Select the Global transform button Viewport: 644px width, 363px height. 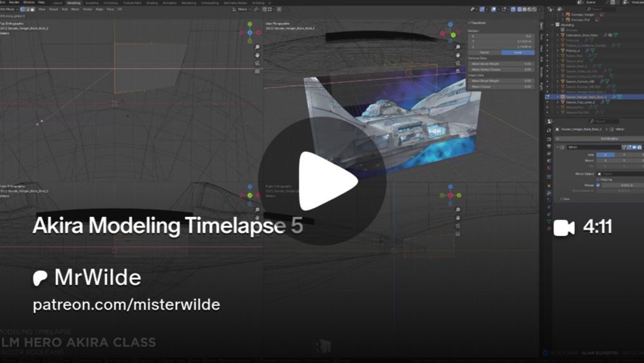[x=485, y=53]
